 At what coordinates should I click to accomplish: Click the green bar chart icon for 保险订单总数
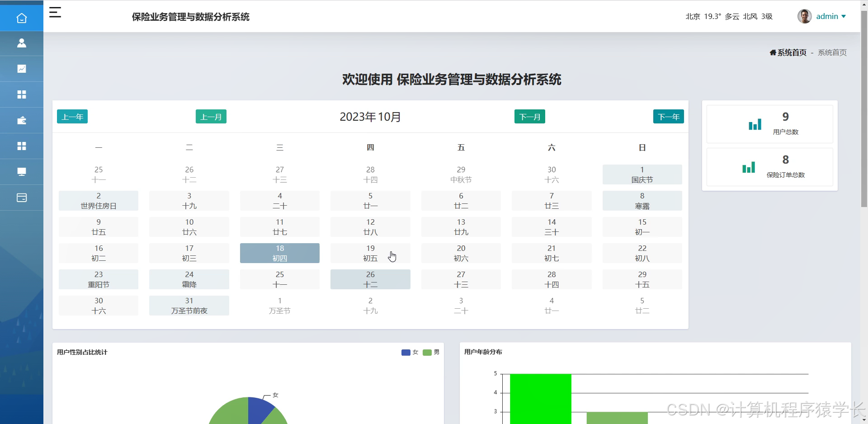pos(749,167)
